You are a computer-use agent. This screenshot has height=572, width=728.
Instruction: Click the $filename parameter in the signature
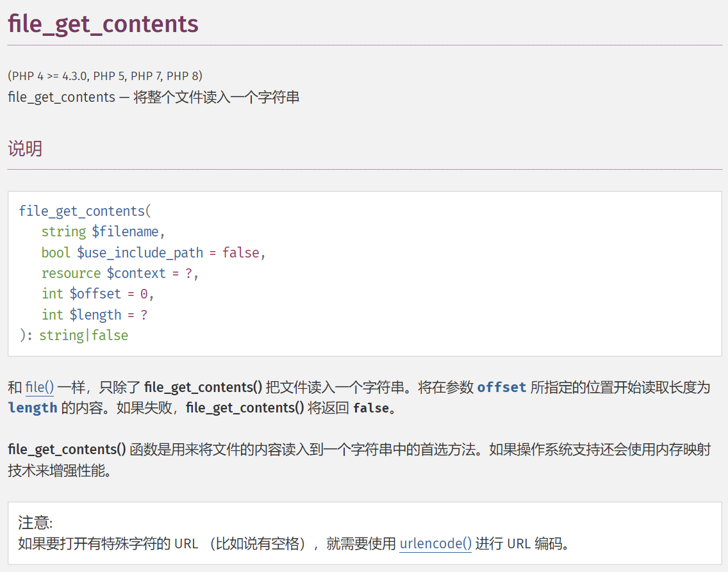pyautogui.click(x=125, y=232)
